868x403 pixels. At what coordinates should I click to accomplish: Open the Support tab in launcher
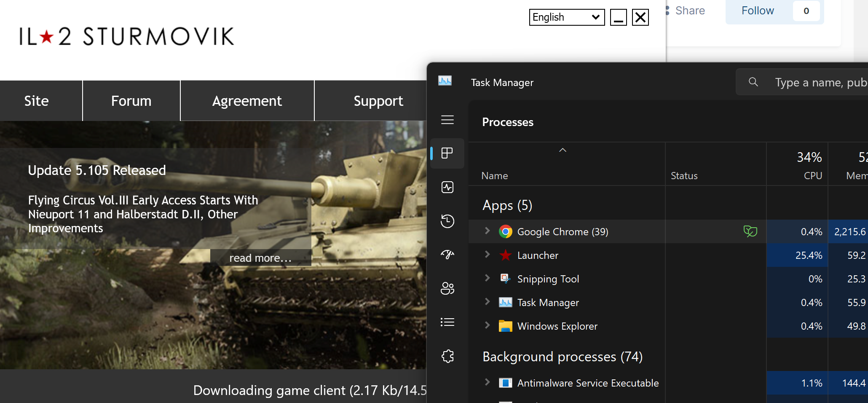(x=378, y=101)
